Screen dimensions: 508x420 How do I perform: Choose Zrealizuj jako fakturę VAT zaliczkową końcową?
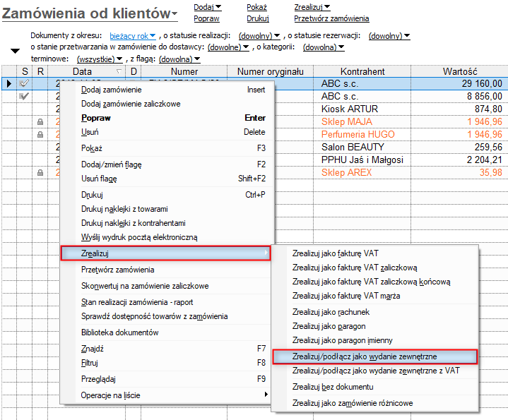pyautogui.click(x=375, y=282)
